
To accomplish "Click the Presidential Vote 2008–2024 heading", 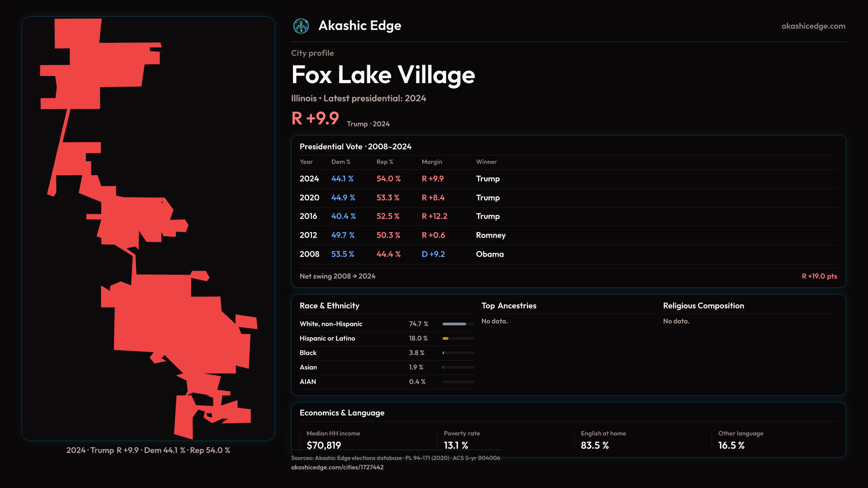I will coord(355,147).
